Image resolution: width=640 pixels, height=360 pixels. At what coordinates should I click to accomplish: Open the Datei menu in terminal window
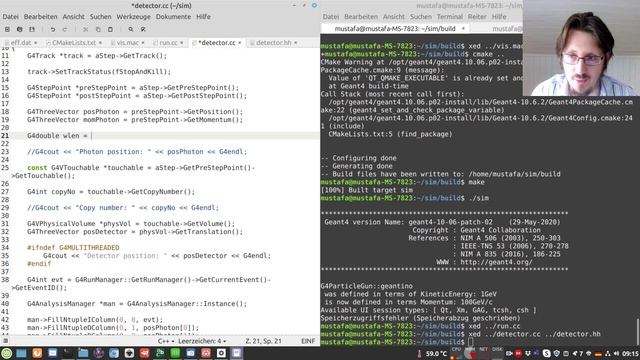(331, 17)
